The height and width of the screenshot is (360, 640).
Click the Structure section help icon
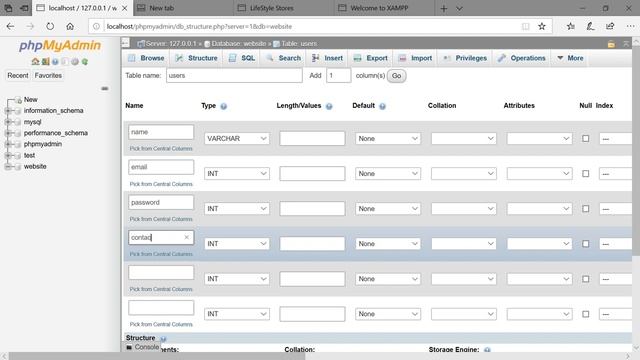click(x=163, y=339)
